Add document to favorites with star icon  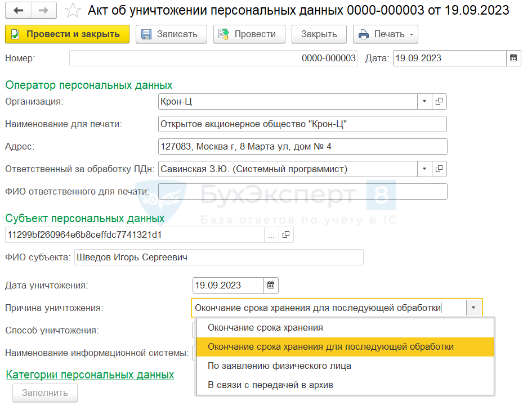coord(73,11)
